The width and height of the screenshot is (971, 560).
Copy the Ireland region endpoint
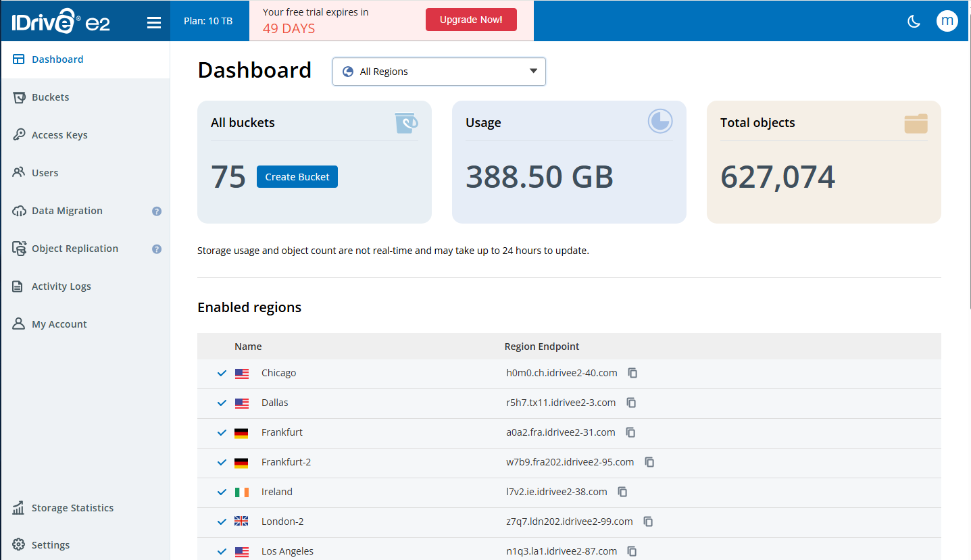(x=622, y=492)
